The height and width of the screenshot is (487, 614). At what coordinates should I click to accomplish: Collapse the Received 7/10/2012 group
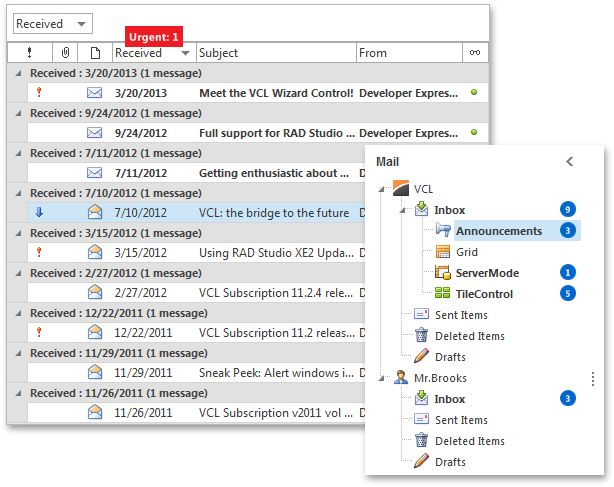tap(18, 193)
